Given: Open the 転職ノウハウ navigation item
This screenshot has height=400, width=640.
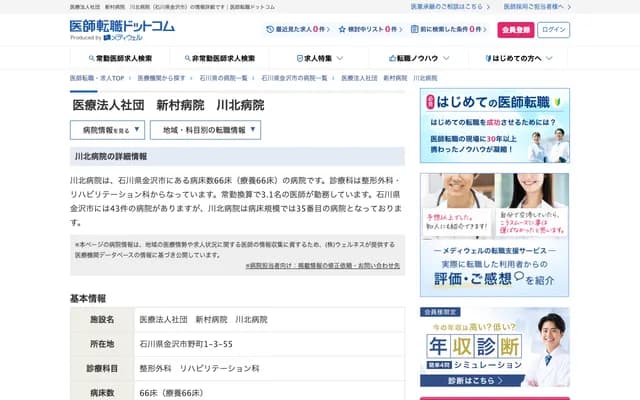Looking at the screenshot, I should [x=419, y=58].
